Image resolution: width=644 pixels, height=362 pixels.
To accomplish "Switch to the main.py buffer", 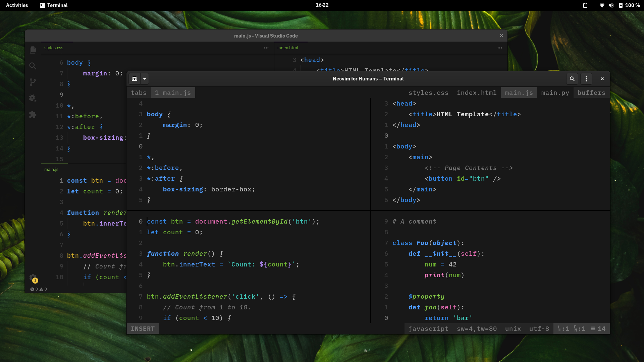I will click(x=555, y=93).
